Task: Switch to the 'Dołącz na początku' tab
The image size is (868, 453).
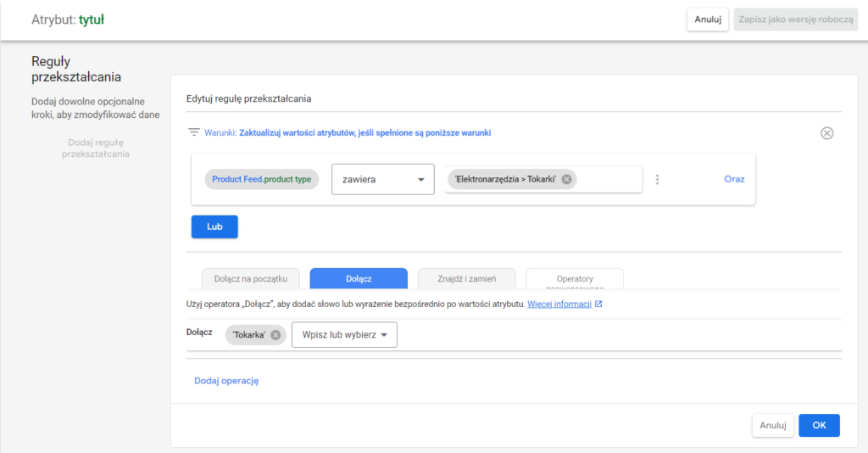Action: [x=250, y=278]
